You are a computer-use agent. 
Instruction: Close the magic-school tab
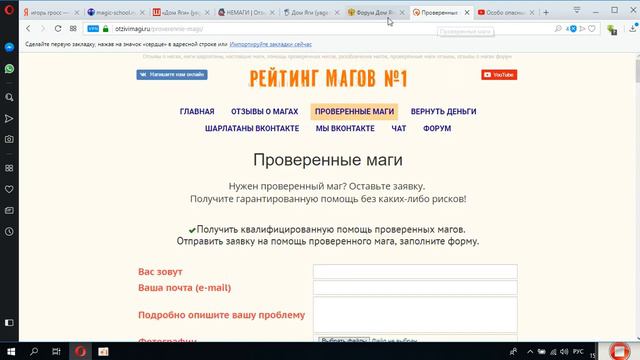pyautogui.click(x=142, y=13)
